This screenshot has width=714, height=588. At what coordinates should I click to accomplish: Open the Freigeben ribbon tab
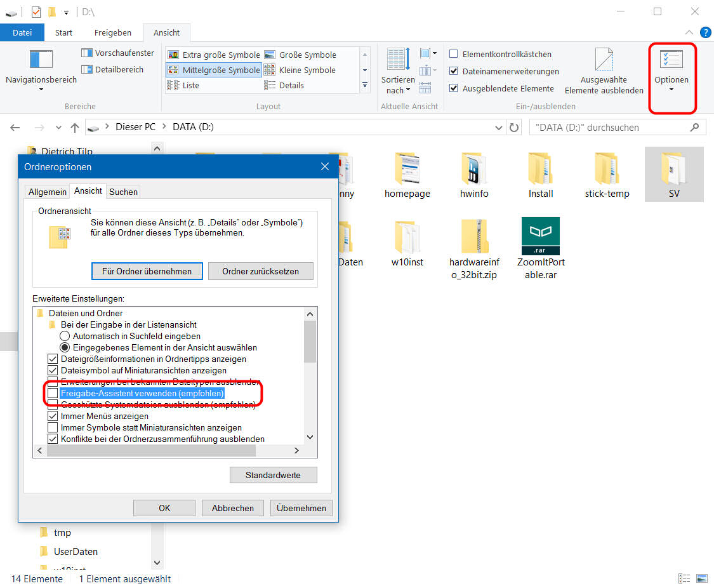(x=113, y=32)
